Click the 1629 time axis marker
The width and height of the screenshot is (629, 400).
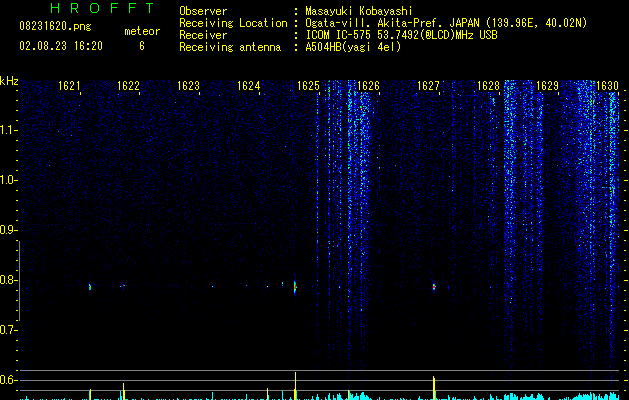(x=548, y=86)
